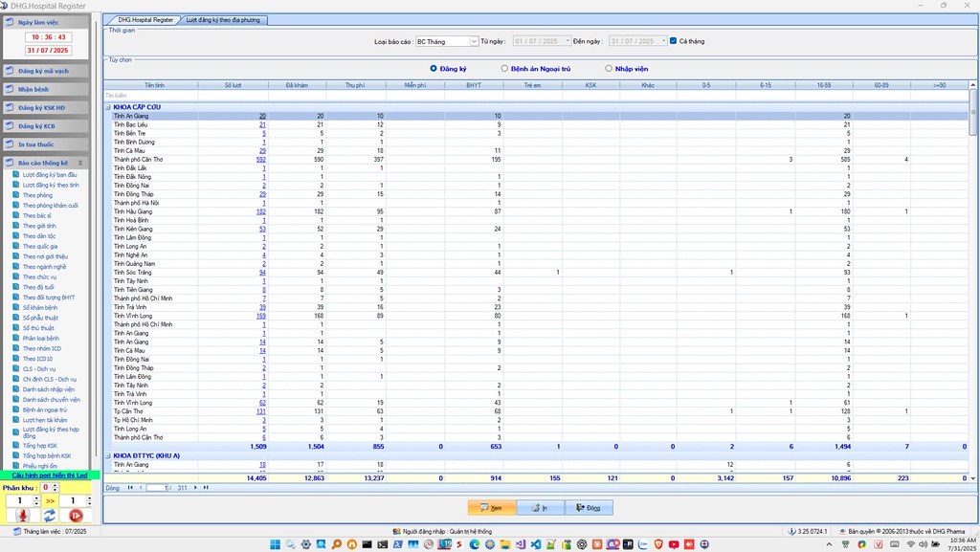Click the Danh sách nhập viện icon
This screenshot has width=980, height=552.
tap(16, 389)
